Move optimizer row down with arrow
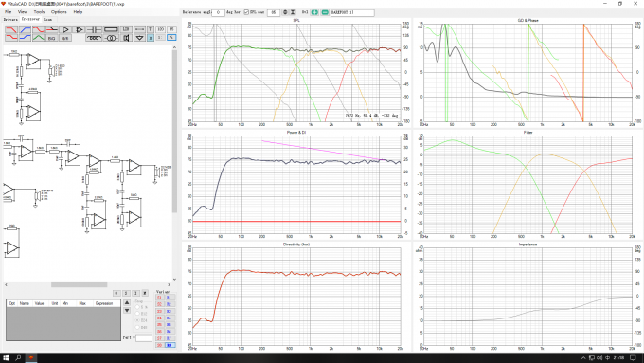The image size is (644, 363). coord(127,310)
